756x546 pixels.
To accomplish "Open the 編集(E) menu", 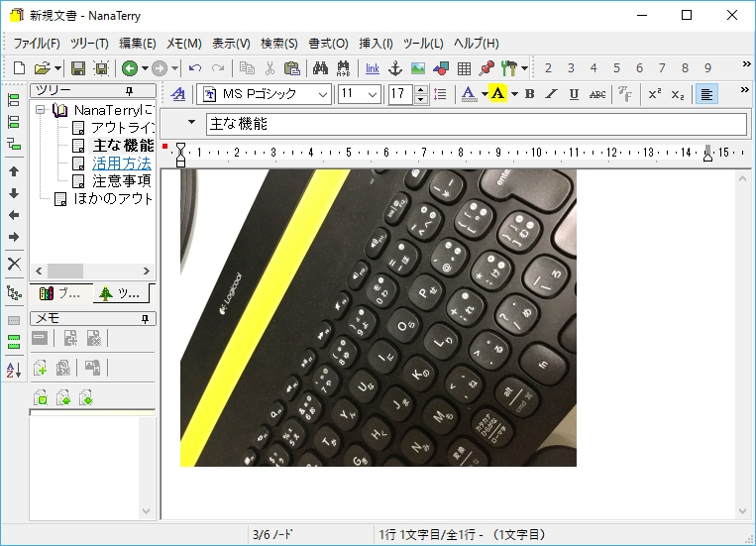I will pyautogui.click(x=138, y=44).
